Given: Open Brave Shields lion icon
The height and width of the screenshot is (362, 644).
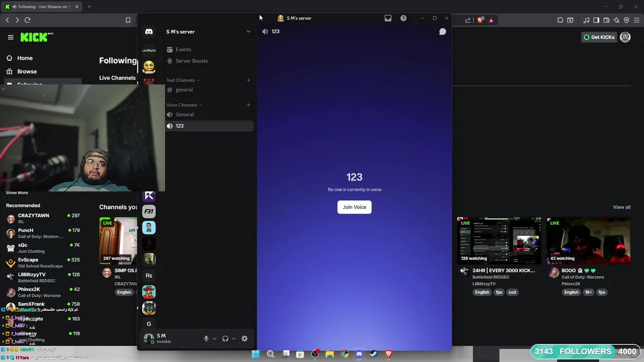Looking at the screenshot, I should [480, 20].
